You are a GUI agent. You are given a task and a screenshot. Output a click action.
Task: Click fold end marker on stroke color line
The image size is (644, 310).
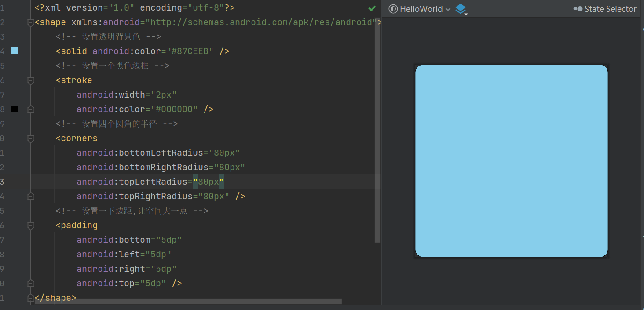[31, 109]
